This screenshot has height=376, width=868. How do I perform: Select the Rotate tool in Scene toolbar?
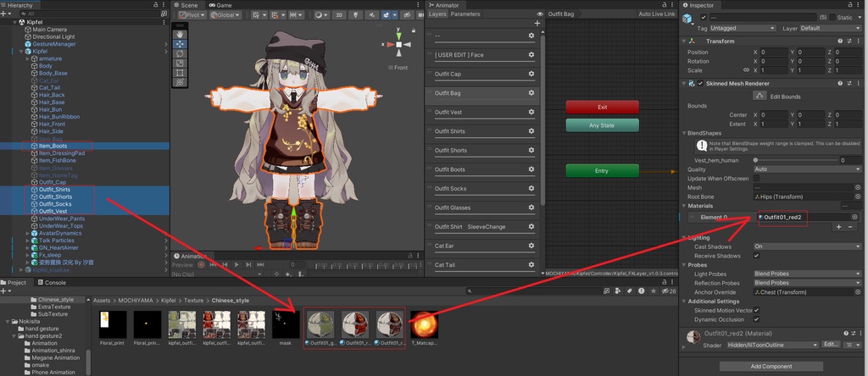pyautogui.click(x=180, y=53)
